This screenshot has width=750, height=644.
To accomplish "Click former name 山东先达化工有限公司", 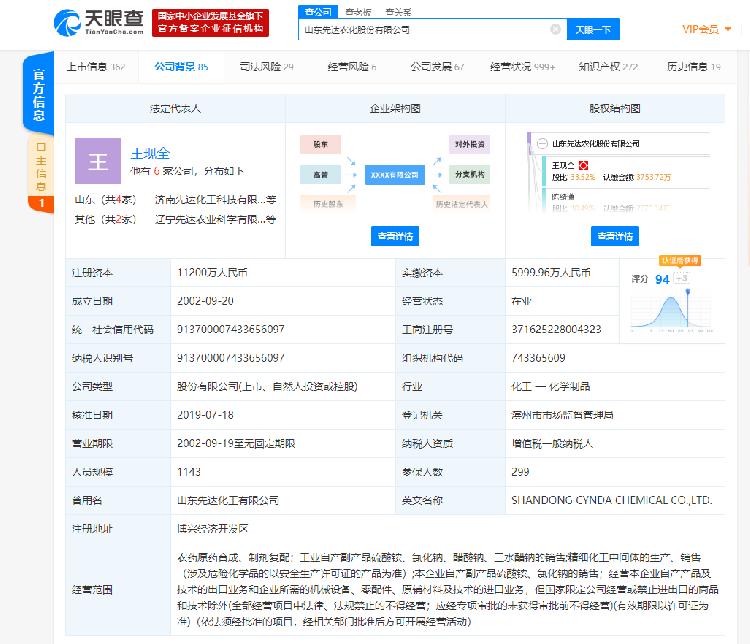I will click(228, 500).
